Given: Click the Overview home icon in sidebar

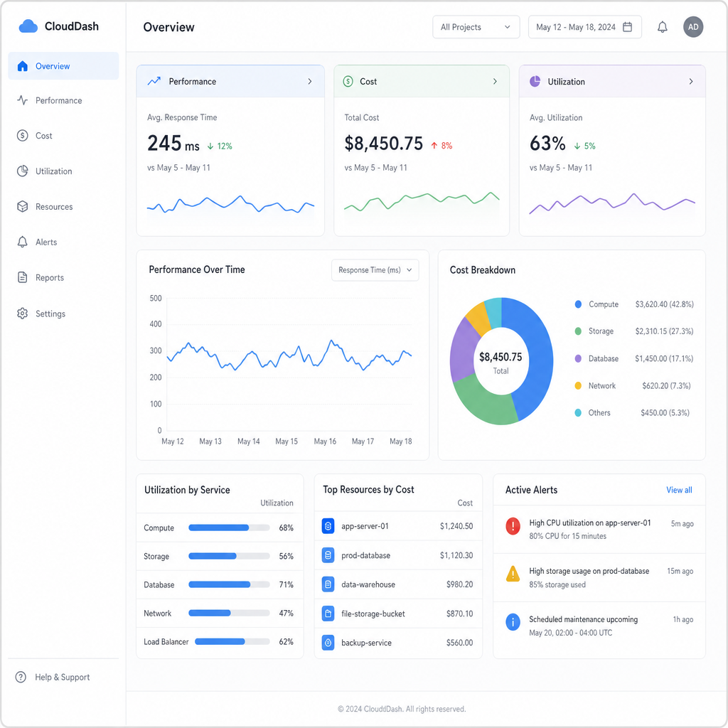Looking at the screenshot, I should tap(22, 66).
